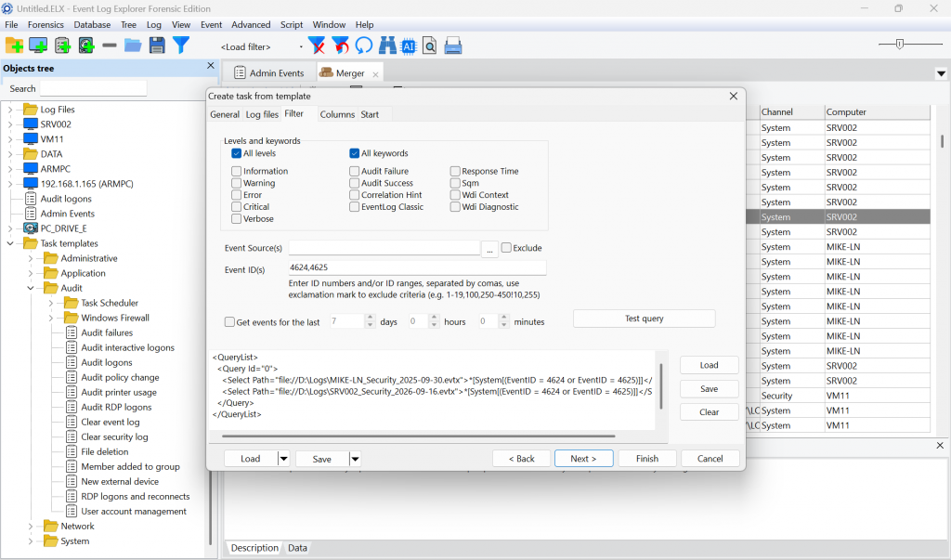Enable the Information level checkbox
This screenshot has width=951, height=560.
tap(237, 171)
